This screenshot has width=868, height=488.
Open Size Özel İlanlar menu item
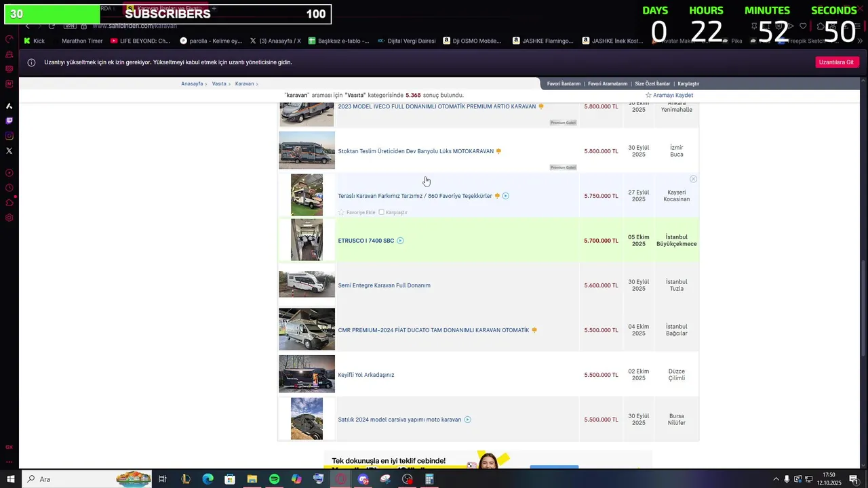click(652, 84)
